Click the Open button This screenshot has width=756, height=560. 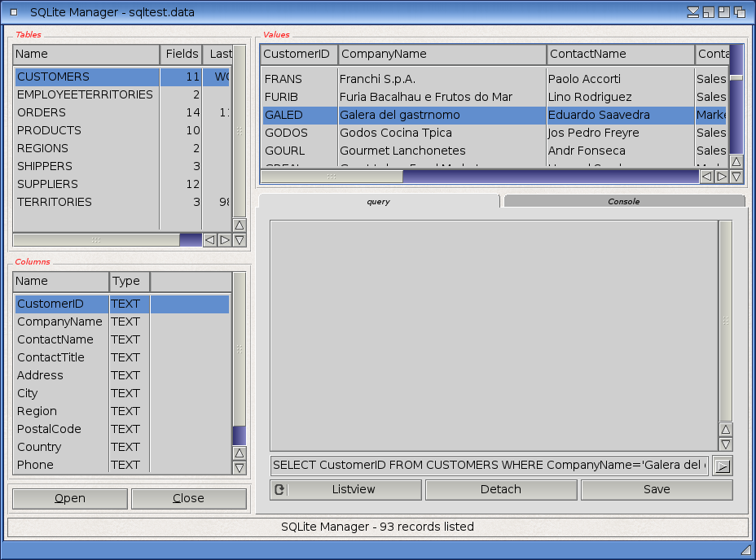click(x=70, y=498)
